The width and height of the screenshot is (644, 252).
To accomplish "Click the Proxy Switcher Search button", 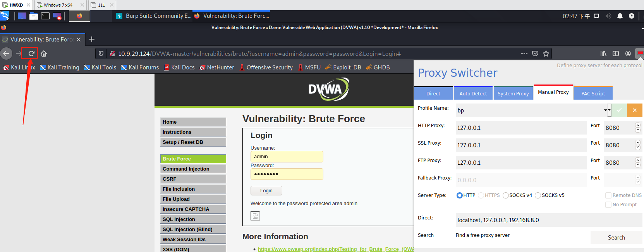I will point(616,238).
